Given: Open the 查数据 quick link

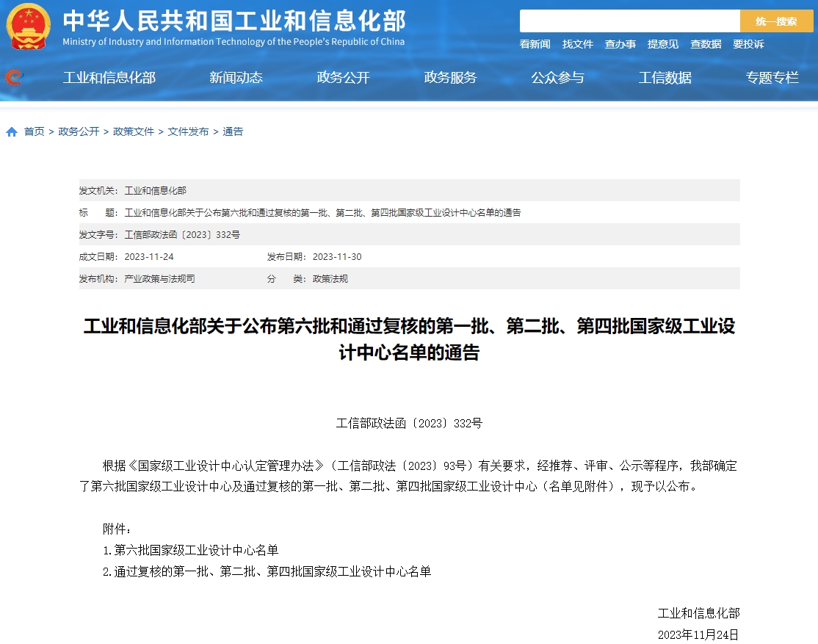Looking at the screenshot, I should point(706,44).
